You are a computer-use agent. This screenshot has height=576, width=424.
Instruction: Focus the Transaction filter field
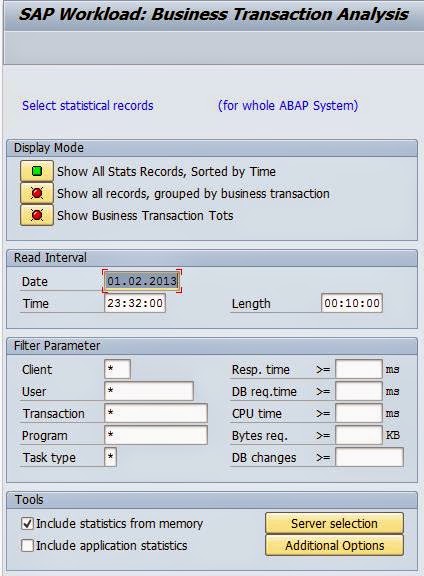(x=156, y=413)
